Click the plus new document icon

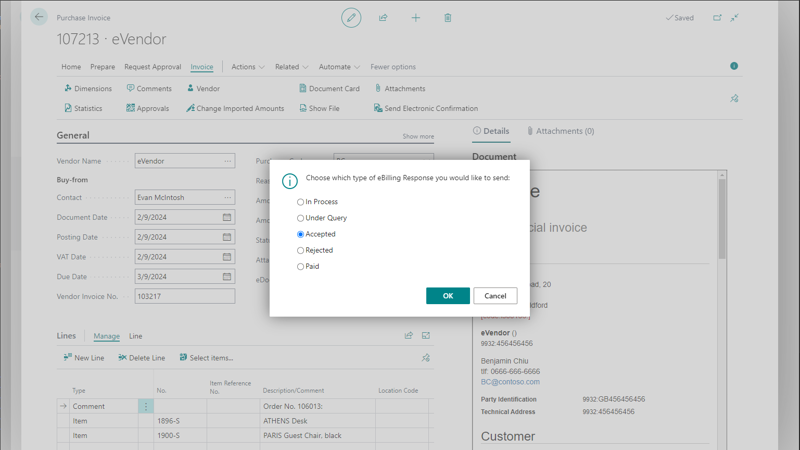[416, 18]
